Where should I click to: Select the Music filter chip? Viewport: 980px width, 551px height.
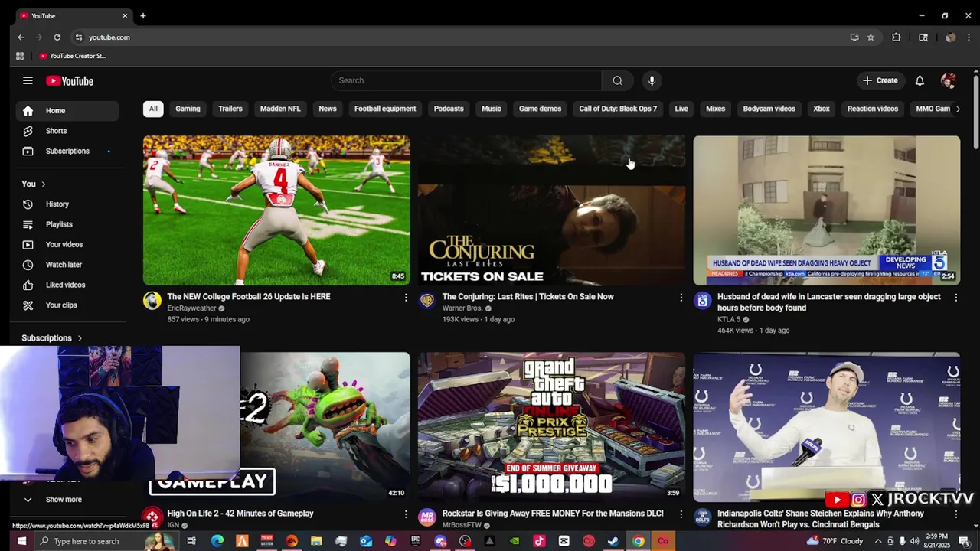[x=492, y=109]
